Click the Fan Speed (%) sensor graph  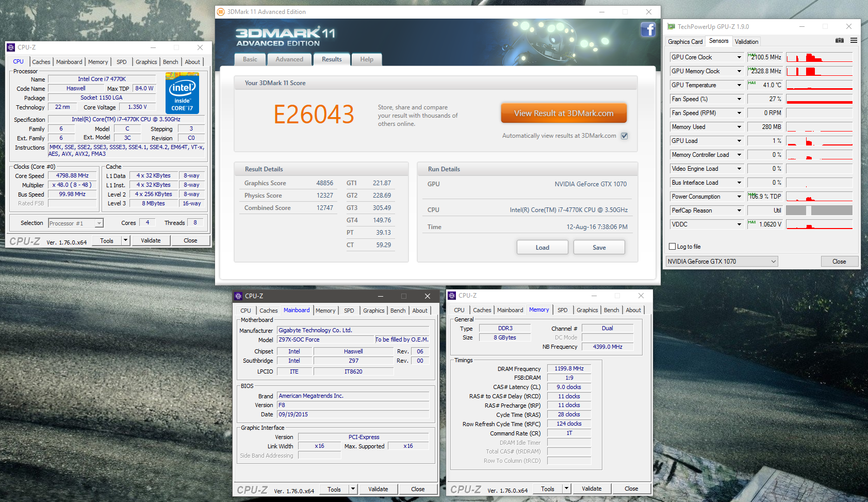tap(819, 99)
